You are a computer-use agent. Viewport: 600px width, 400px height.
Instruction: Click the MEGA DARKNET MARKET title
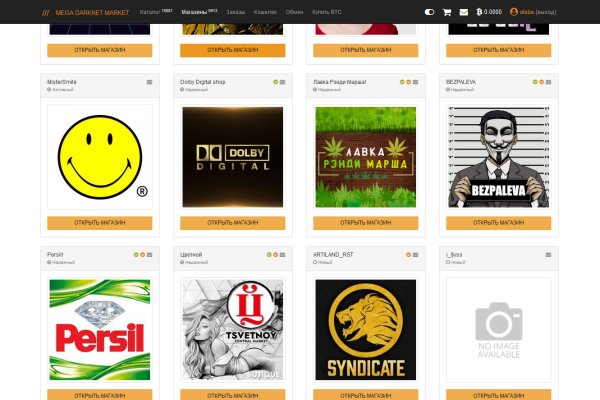92,12
